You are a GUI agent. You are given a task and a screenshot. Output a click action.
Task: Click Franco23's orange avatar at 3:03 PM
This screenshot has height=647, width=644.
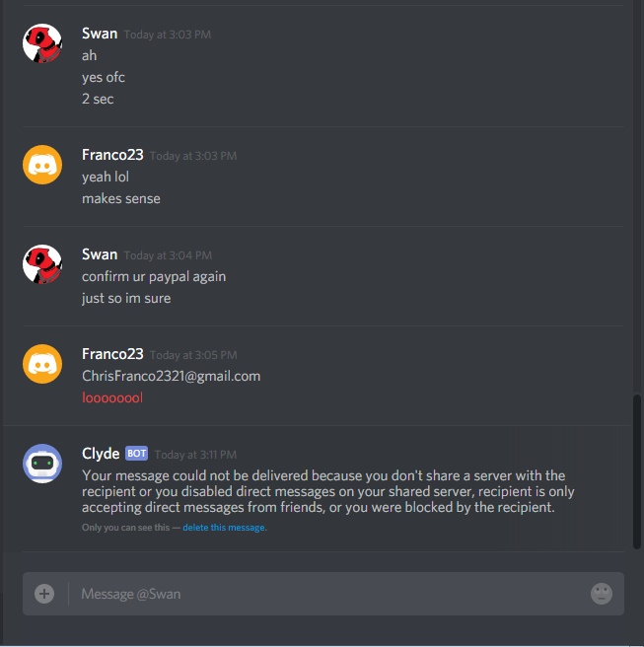[42, 165]
